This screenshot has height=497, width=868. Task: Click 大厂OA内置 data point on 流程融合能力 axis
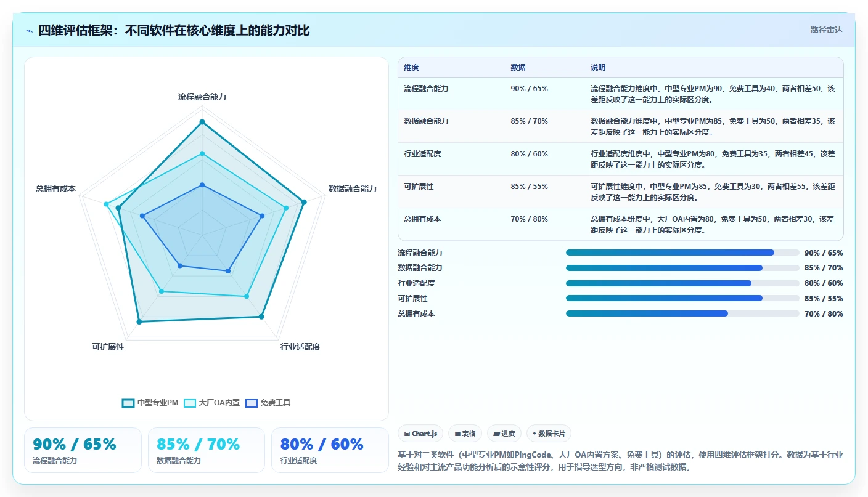coord(202,153)
